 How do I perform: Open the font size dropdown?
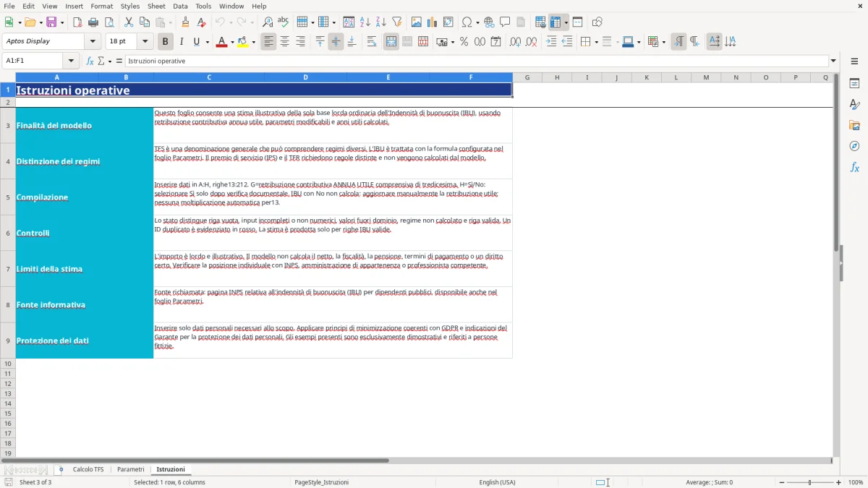coord(145,41)
